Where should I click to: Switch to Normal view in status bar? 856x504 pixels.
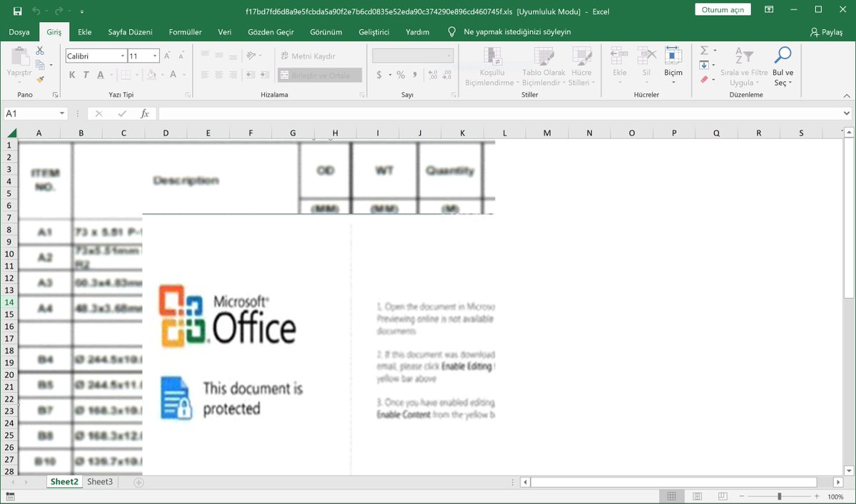pyautogui.click(x=671, y=496)
